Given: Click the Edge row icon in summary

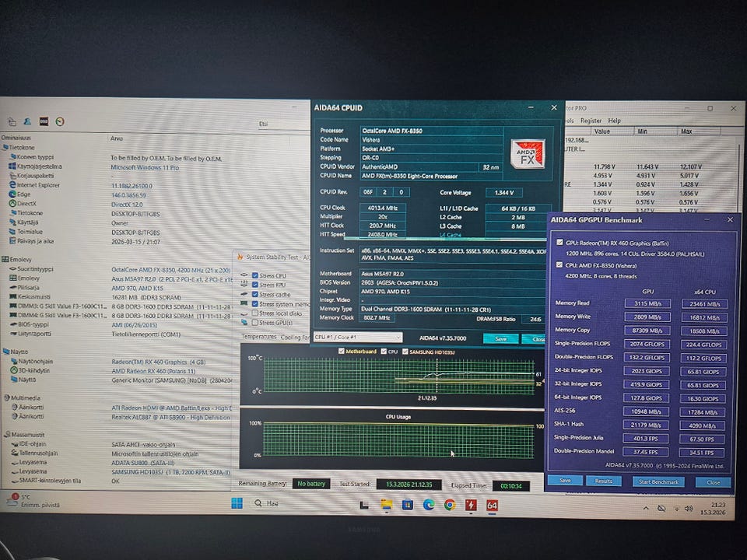Looking at the screenshot, I should point(12,194).
